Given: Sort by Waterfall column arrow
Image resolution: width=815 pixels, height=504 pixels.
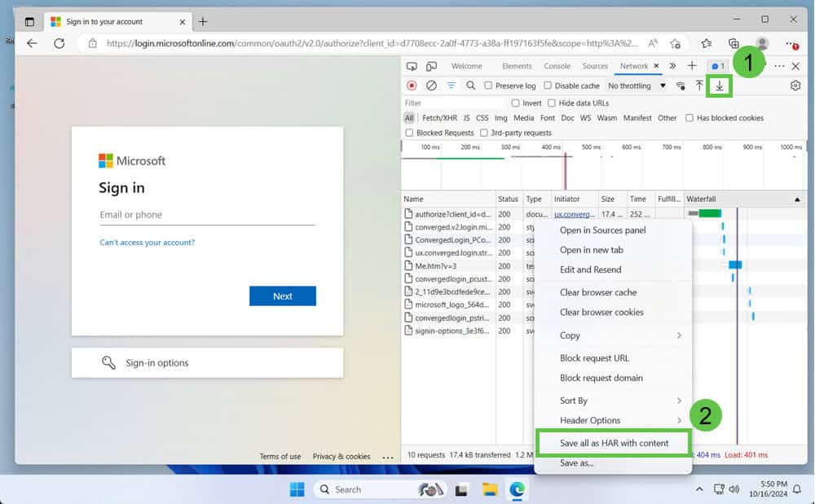Looking at the screenshot, I should pyautogui.click(x=797, y=199).
